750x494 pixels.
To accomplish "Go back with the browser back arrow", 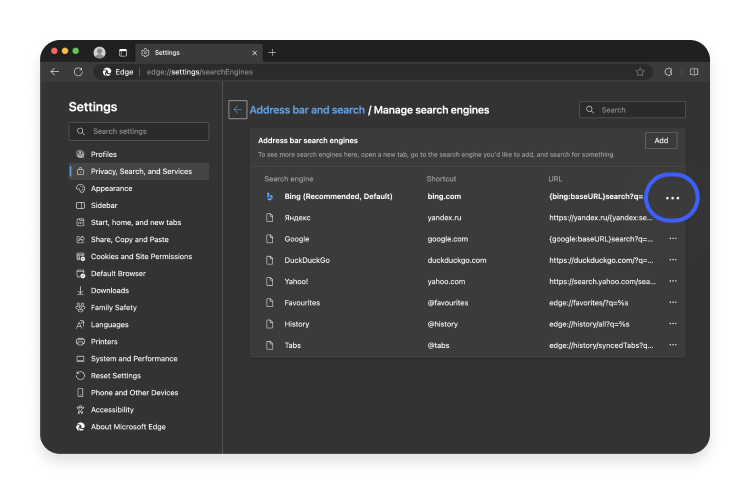I will [x=55, y=72].
